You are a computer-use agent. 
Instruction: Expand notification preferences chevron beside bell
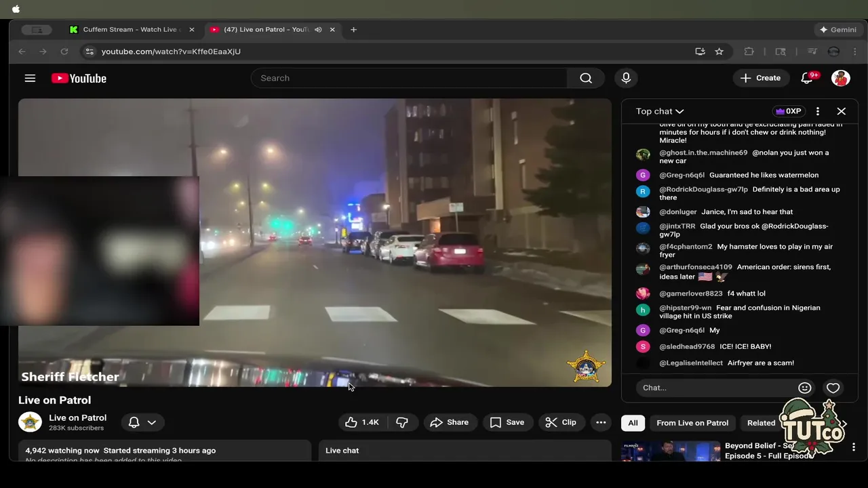152,422
